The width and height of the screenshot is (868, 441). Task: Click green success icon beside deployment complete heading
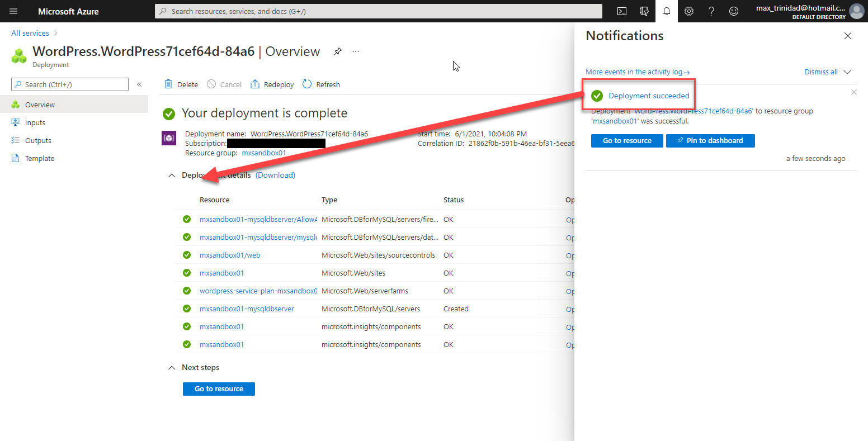(x=168, y=113)
